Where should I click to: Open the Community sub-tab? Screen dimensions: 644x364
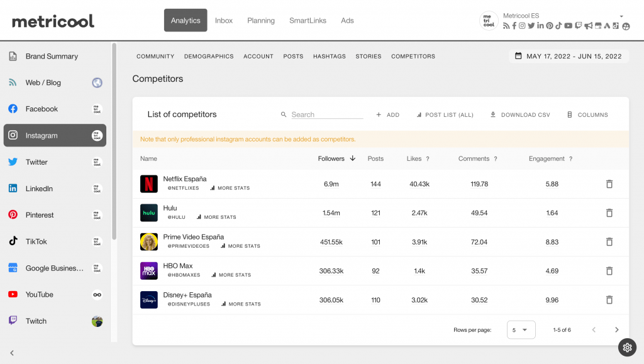click(155, 56)
